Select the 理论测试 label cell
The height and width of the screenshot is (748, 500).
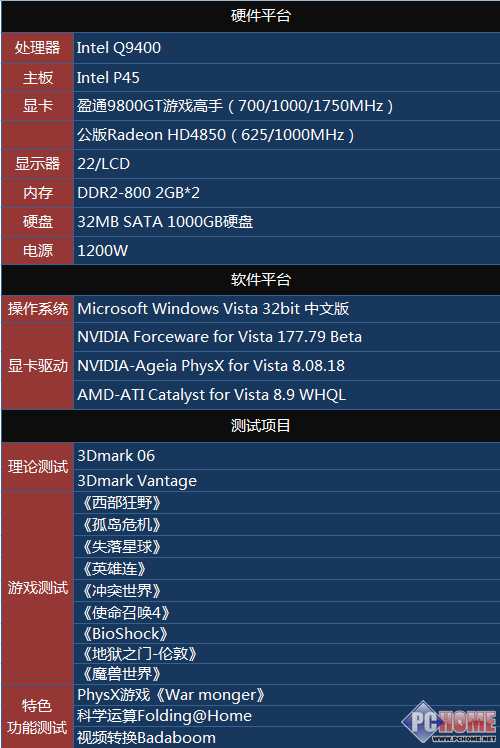coord(38,467)
